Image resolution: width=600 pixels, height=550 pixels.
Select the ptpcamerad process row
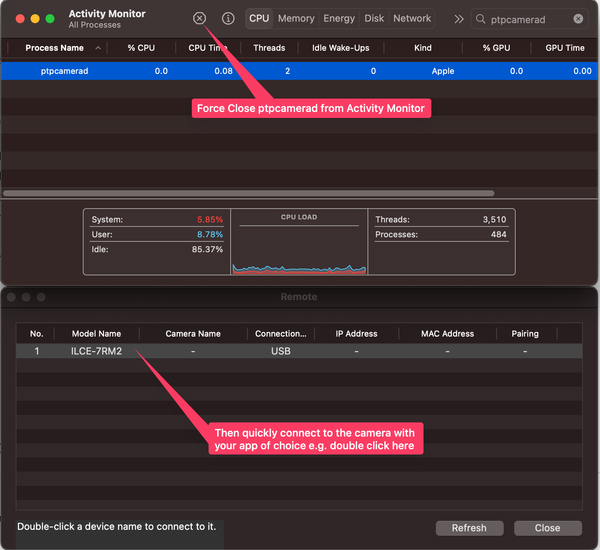pyautogui.click(x=300, y=71)
